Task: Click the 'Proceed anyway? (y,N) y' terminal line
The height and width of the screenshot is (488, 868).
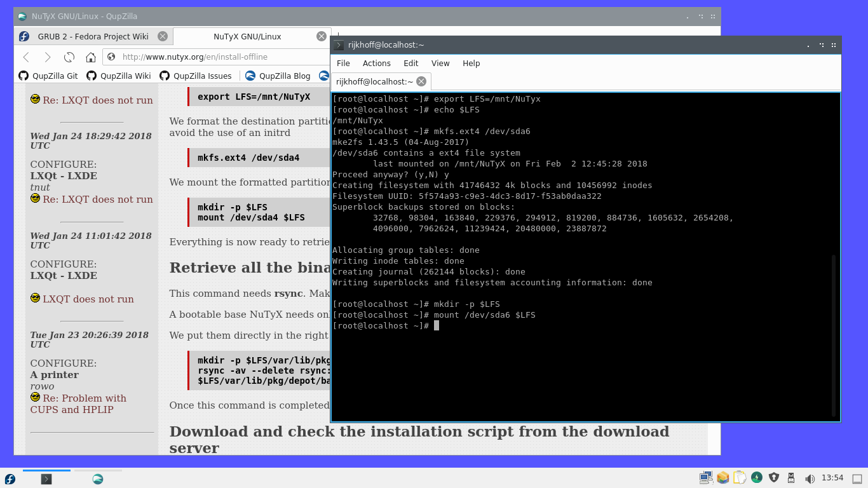Action: tap(391, 174)
